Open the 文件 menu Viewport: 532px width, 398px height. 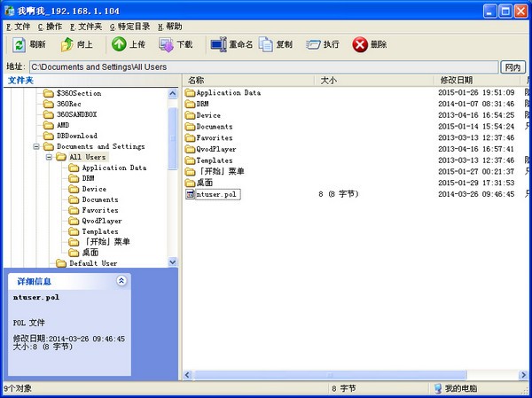coord(19,27)
